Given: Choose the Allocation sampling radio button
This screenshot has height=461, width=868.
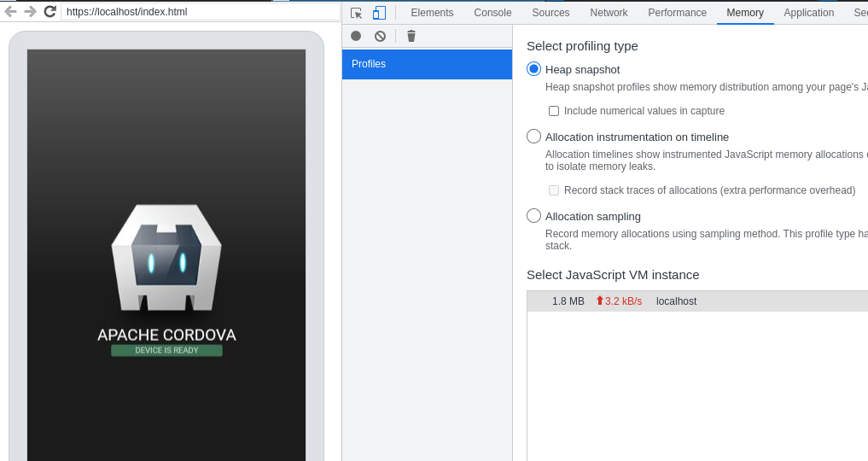Looking at the screenshot, I should click(x=533, y=216).
